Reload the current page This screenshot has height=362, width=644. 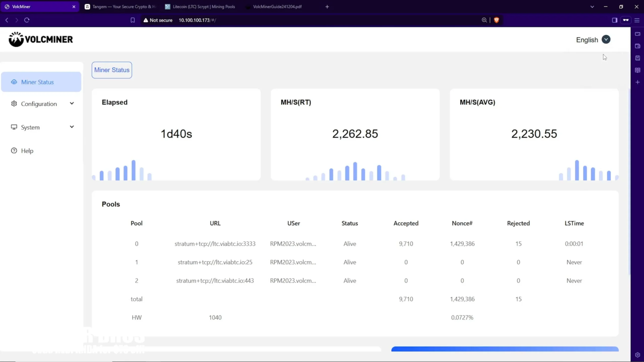27,20
